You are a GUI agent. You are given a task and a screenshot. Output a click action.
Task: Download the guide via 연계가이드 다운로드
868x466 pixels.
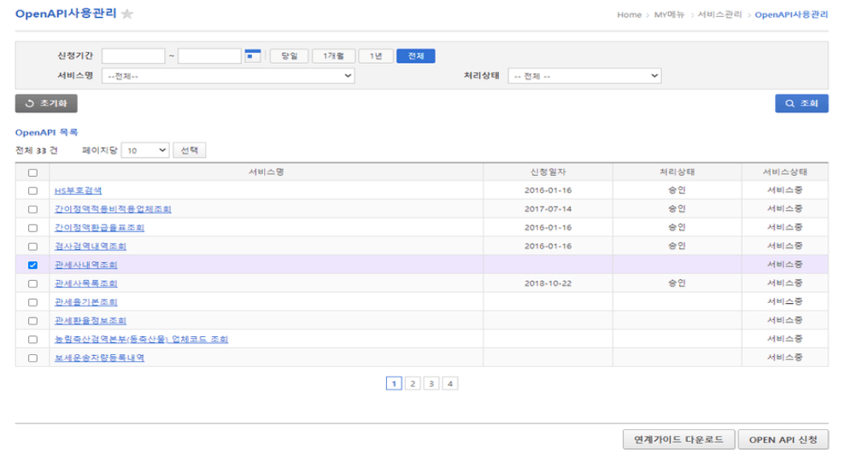click(x=677, y=440)
